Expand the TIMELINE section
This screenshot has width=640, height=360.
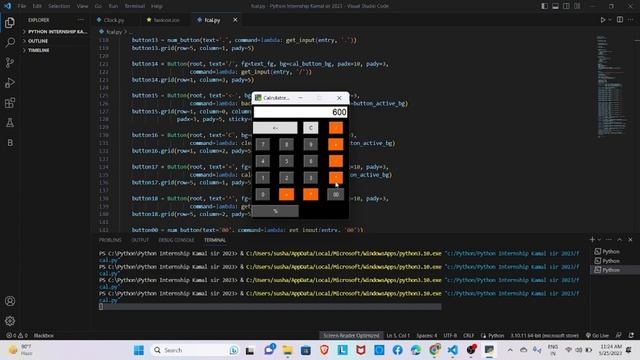click(55, 50)
